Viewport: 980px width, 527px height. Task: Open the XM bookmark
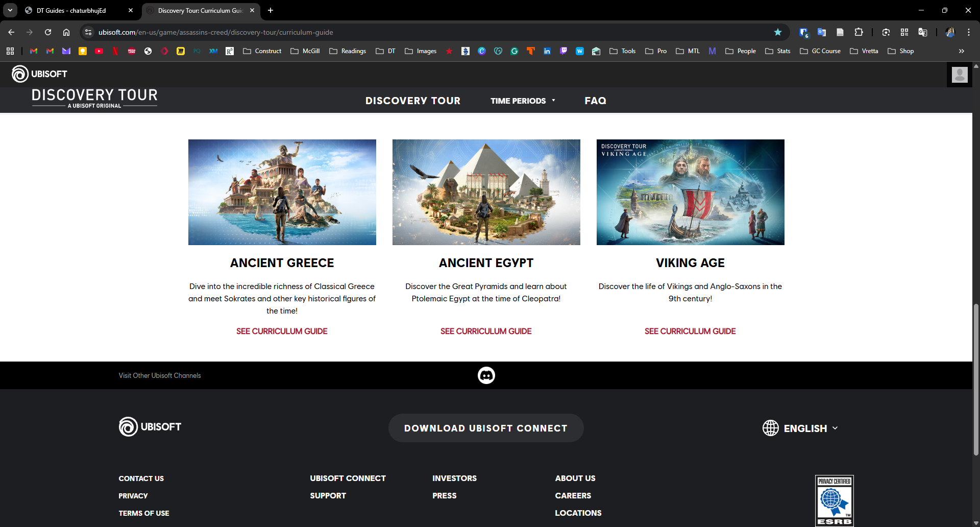pos(213,51)
